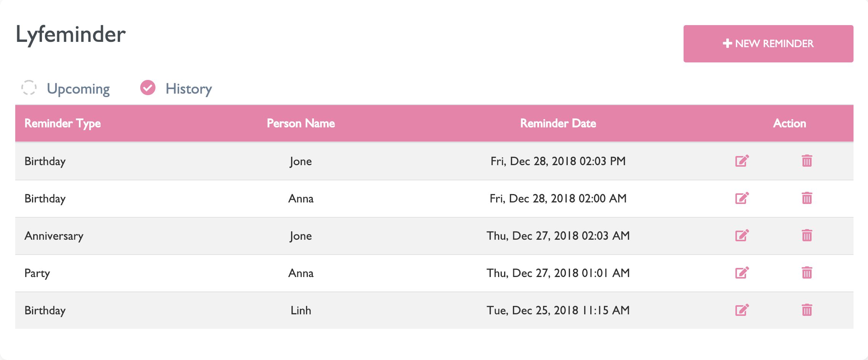Click the Reminder Type column header
Image resolution: width=868 pixels, height=360 pixels.
(63, 123)
